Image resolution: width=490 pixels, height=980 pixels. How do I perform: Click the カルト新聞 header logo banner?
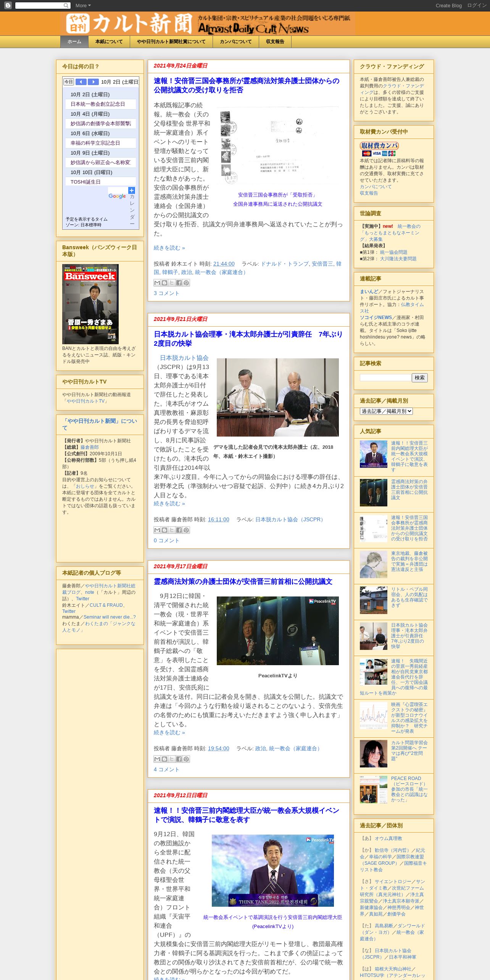(x=208, y=24)
